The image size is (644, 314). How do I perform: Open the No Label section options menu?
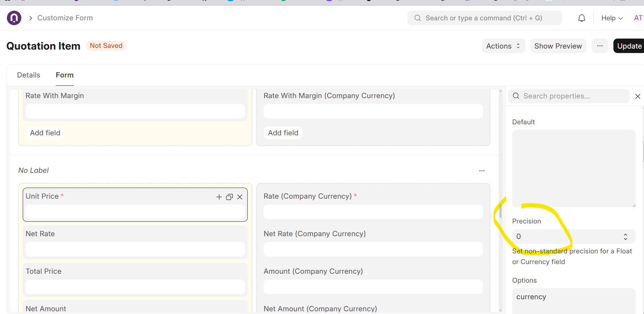click(x=482, y=171)
